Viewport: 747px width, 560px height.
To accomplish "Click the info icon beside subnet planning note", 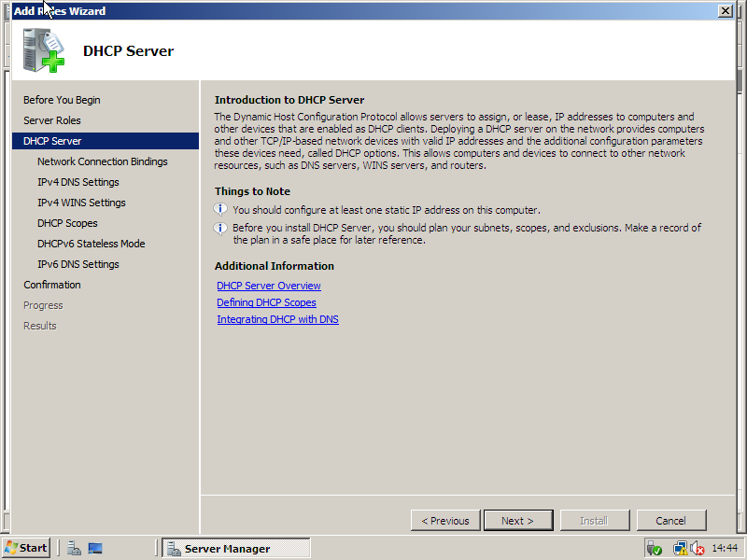I will click(221, 228).
